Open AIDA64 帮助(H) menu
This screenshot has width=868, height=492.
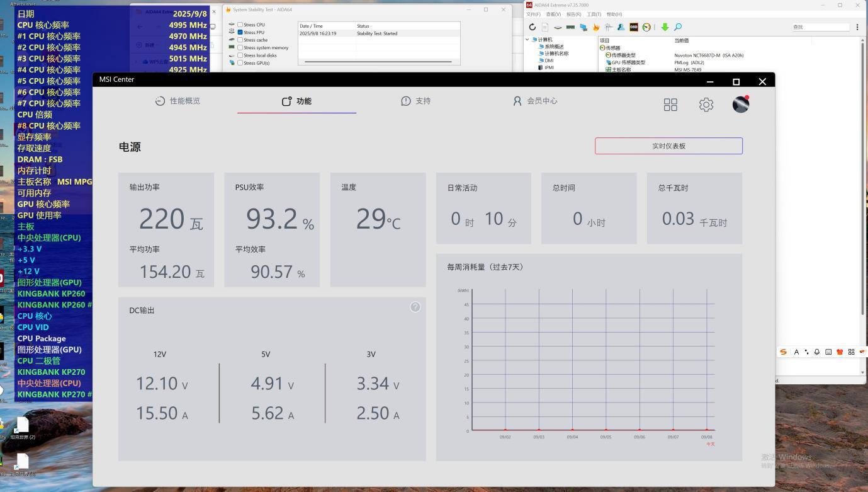coord(614,14)
